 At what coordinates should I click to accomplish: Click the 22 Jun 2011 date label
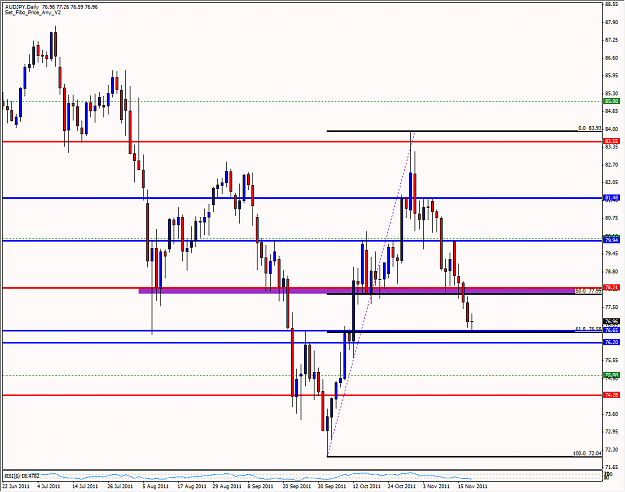tap(16, 486)
